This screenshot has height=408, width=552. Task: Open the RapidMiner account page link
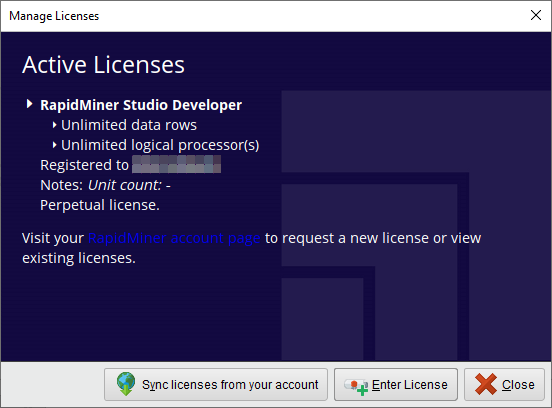pos(174,238)
